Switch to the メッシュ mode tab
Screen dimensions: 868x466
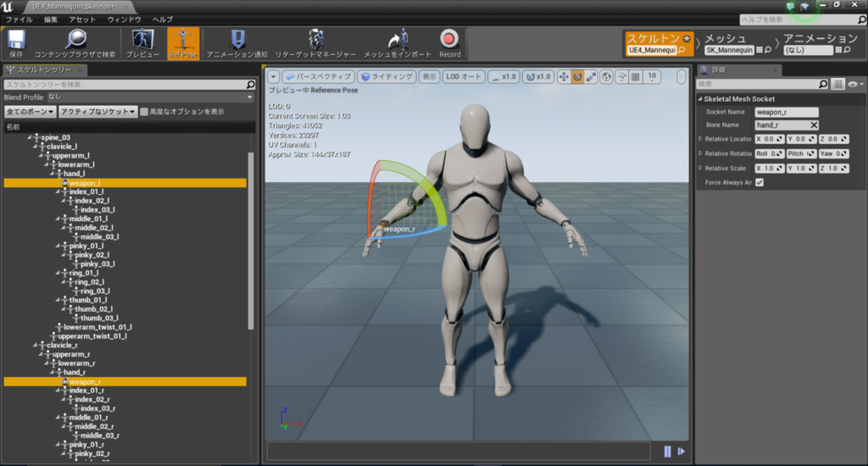(x=726, y=38)
